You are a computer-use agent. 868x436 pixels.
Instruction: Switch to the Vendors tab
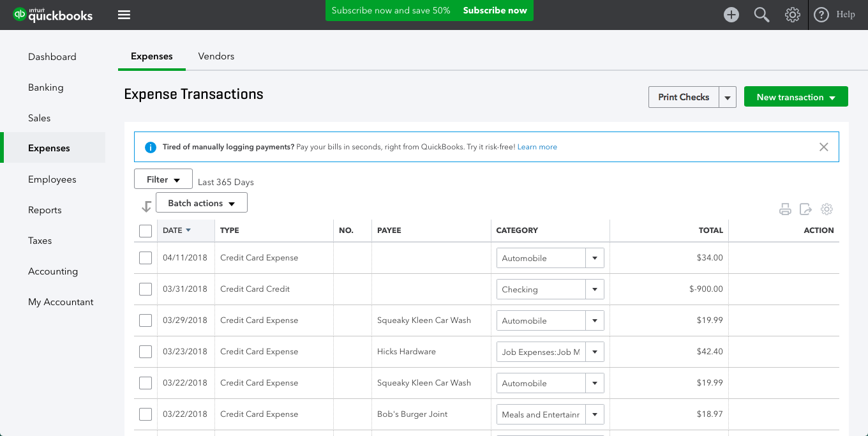(216, 56)
